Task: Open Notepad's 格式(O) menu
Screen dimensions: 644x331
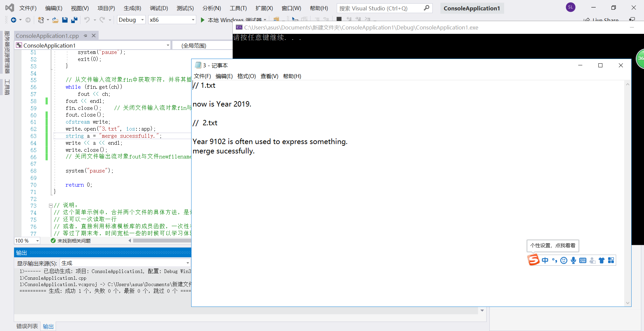Action: click(x=247, y=76)
